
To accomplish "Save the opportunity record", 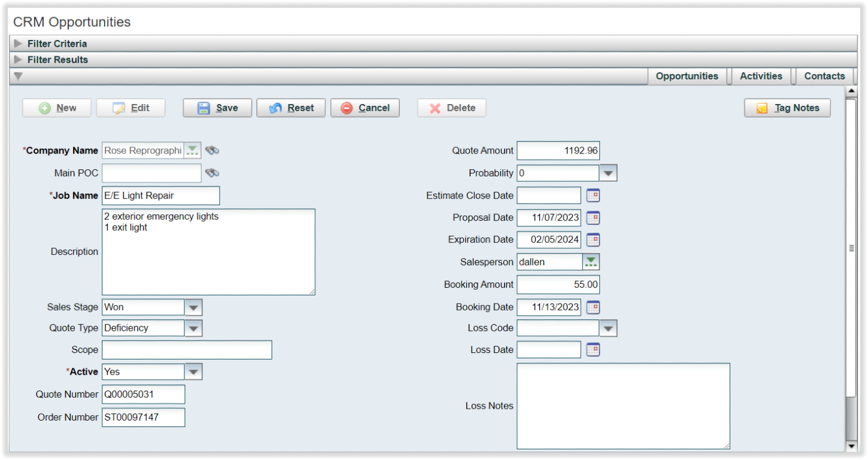I will click(217, 108).
